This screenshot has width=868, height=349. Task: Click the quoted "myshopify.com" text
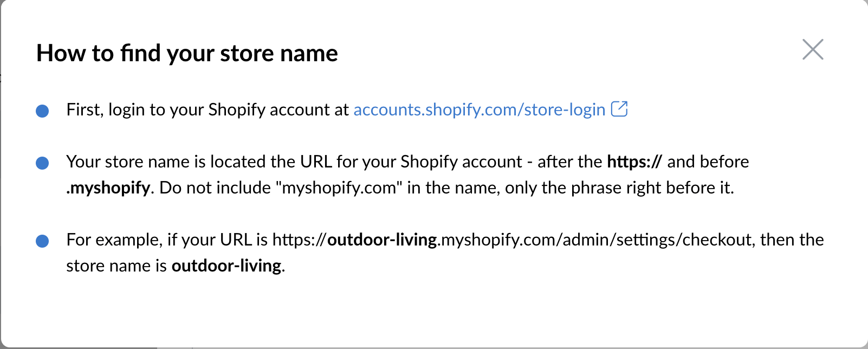[x=339, y=188]
